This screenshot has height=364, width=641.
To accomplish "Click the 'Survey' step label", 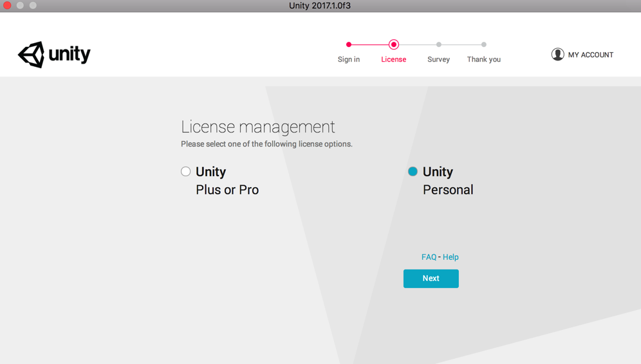I will pos(439,59).
